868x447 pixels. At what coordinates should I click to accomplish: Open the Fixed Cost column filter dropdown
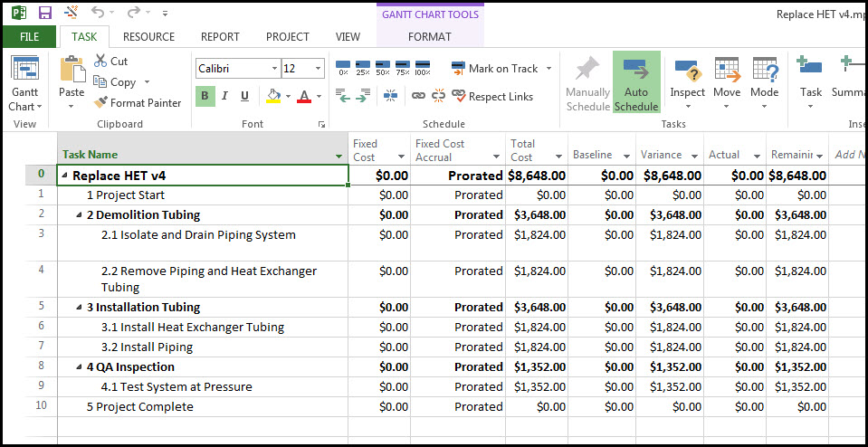[401, 157]
